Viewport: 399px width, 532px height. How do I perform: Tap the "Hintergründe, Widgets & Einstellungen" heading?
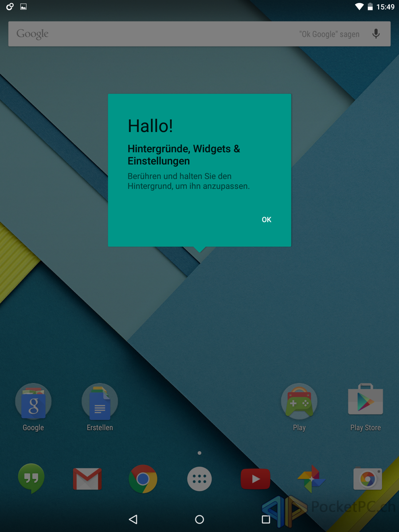point(184,155)
